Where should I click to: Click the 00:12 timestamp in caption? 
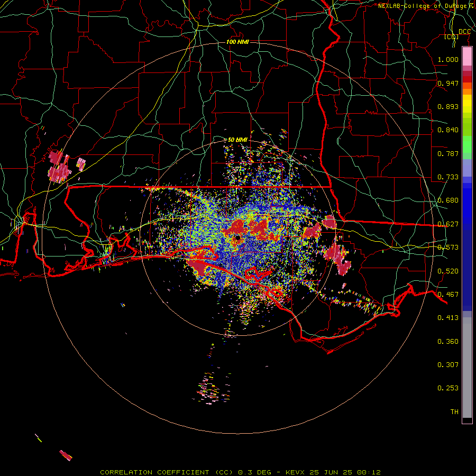pyautogui.click(x=369, y=472)
